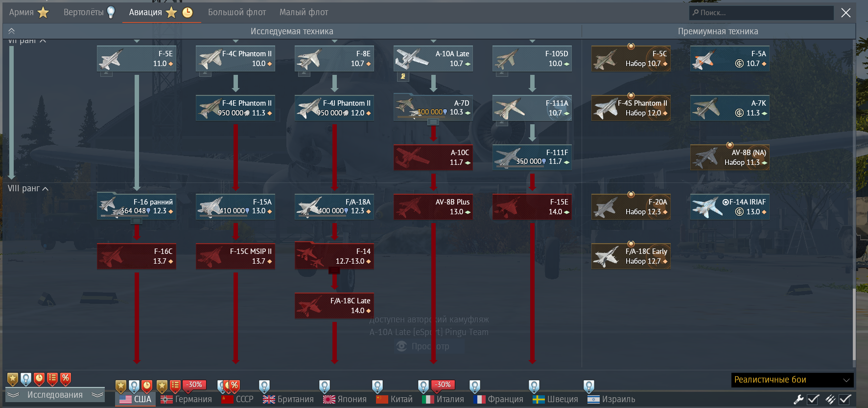This screenshot has height=408, width=868.
Task: Open the Израиль nation tab
Action: pos(611,399)
